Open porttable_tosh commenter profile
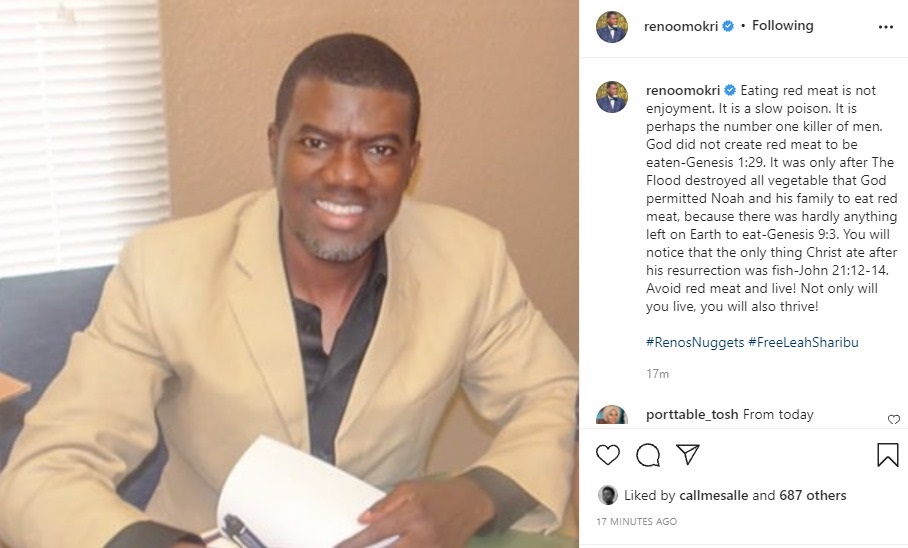The height and width of the screenshot is (548, 908). click(x=692, y=415)
